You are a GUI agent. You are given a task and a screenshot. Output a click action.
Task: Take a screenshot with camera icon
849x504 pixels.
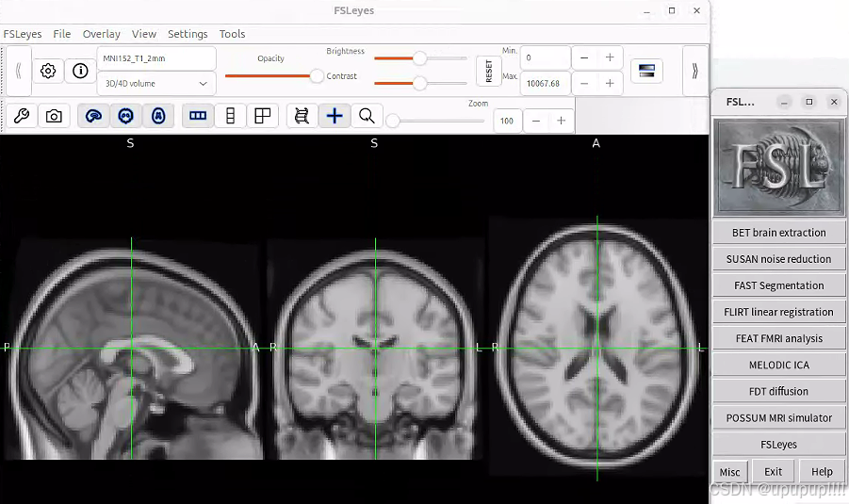(54, 116)
